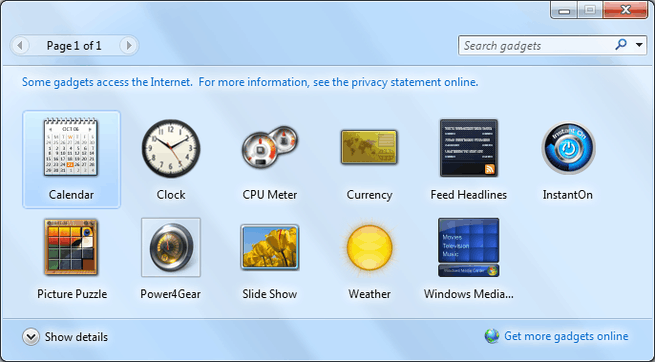Select the Clock gadget icon

tap(171, 149)
